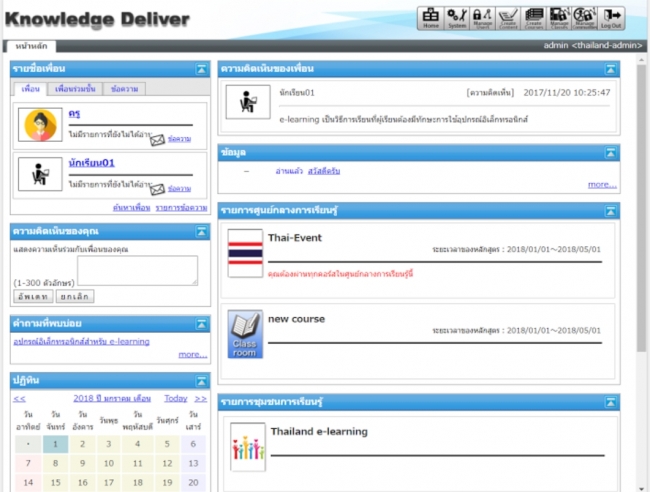Click the Log Out icon
Viewport: 650px width, 492px height.
611,18
